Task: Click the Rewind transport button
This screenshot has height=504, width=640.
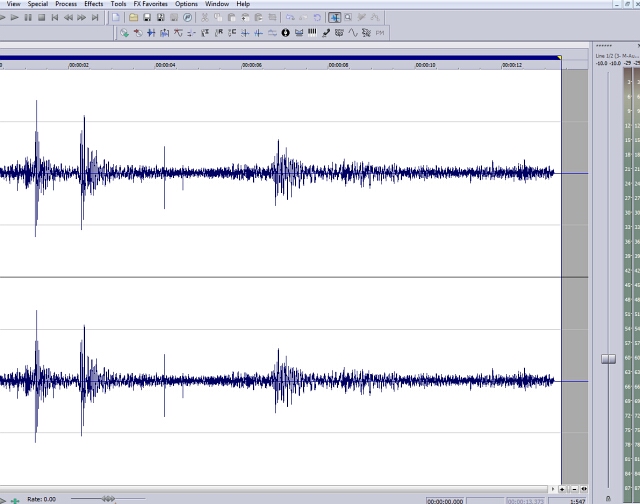Action: point(68,18)
